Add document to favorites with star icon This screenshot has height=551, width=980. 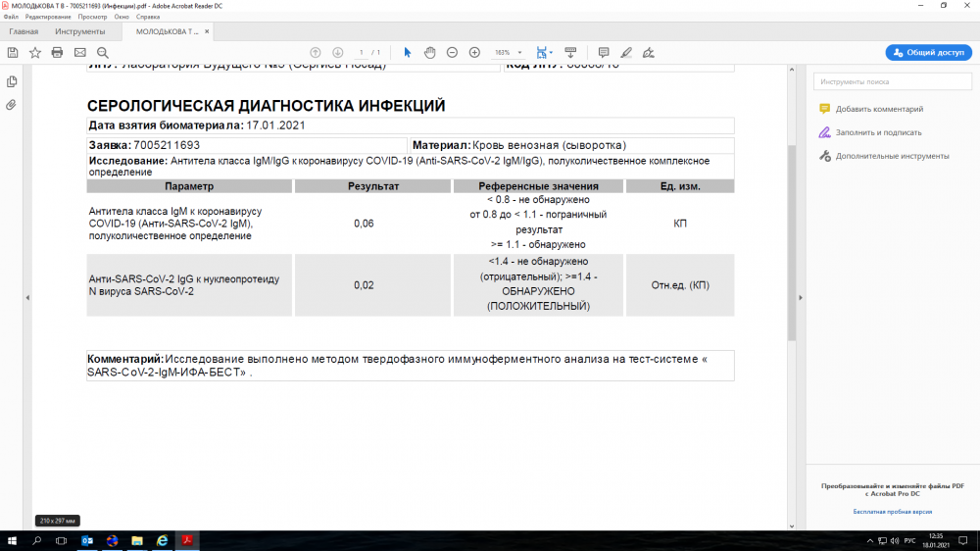point(35,52)
